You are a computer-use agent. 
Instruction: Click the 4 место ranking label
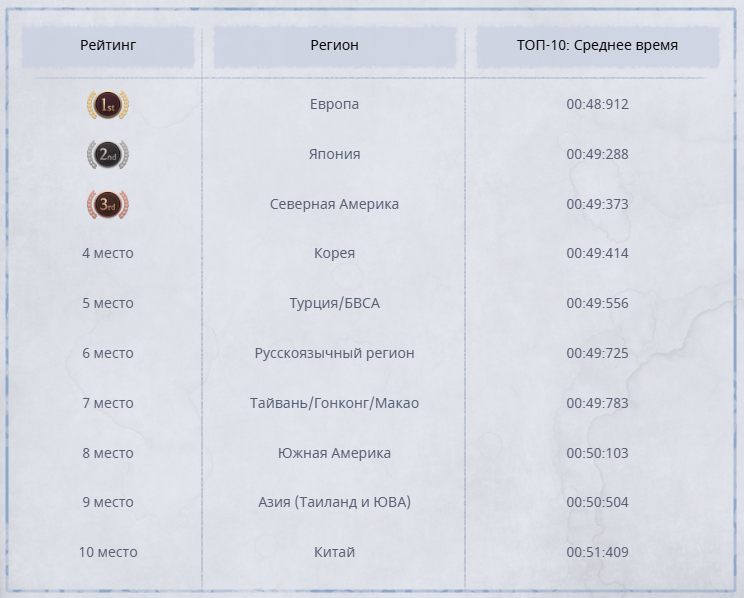click(108, 253)
